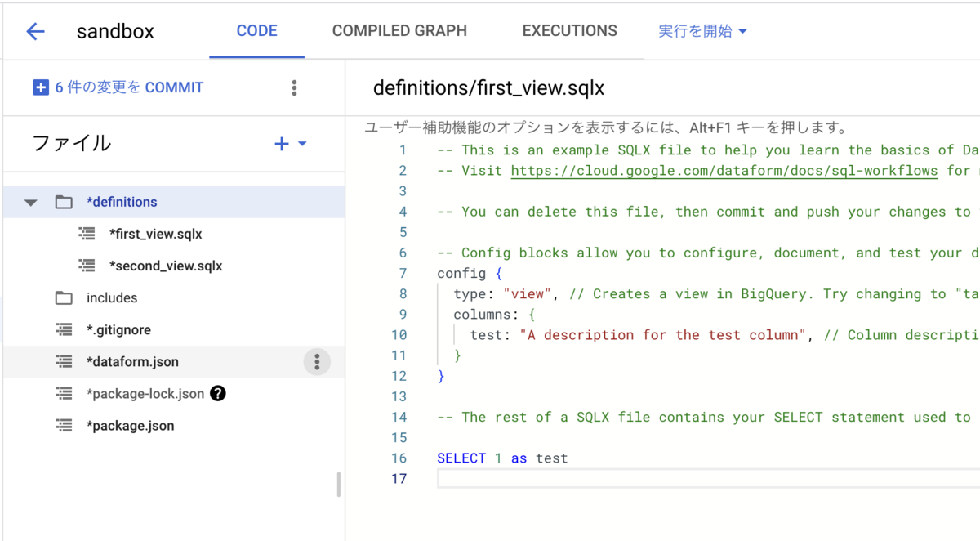The width and height of the screenshot is (980, 541).
Task: Select the package.json file
Action: click(130, 426)
